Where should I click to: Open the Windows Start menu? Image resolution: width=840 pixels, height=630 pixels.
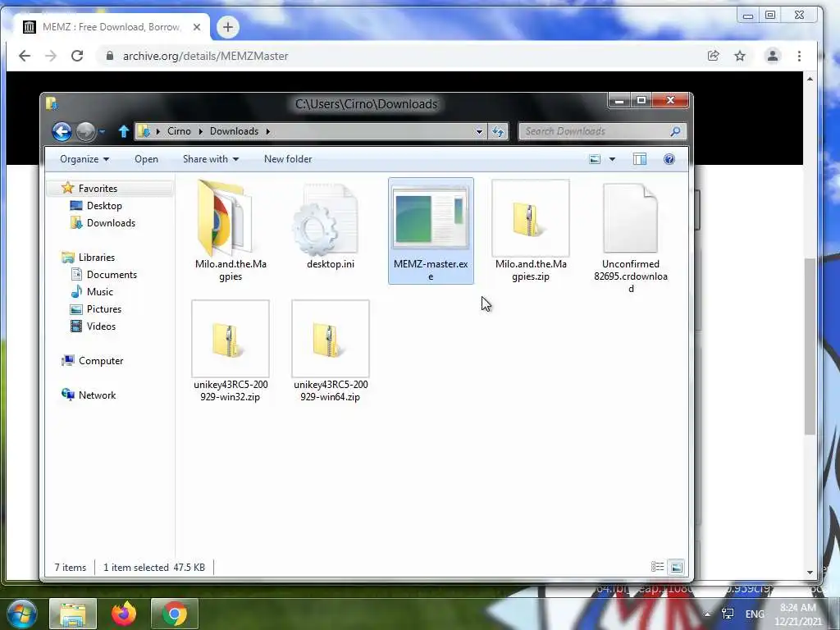pyautogui.click(x=21, y=614)
